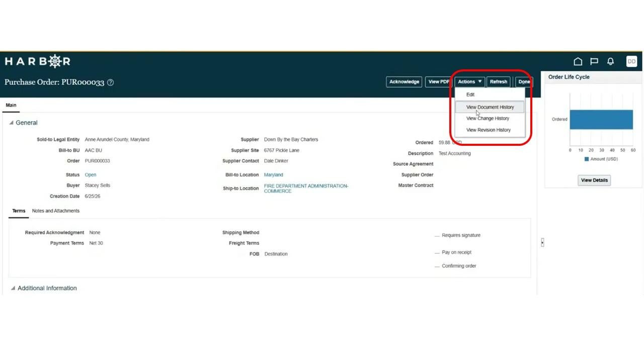Click the View Details button
The height and width of the screenshot is (362, 644).
tap(594, 180)
